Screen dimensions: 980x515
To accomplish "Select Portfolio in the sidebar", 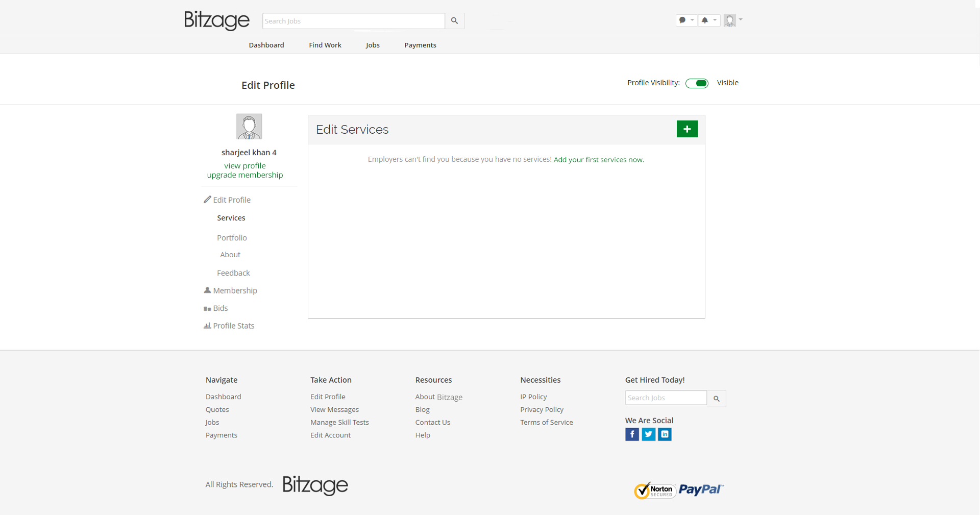I will tap(232, 238).
